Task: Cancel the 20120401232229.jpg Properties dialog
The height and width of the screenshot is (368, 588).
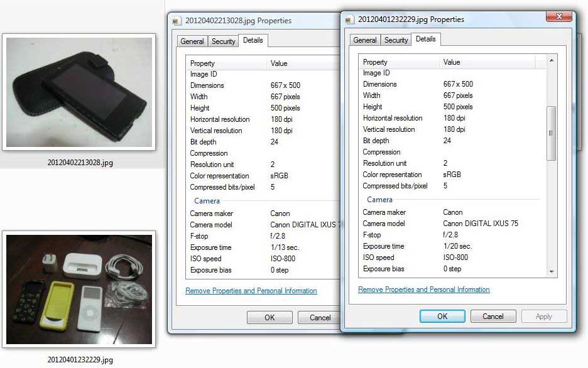Action: click(493, 317)
